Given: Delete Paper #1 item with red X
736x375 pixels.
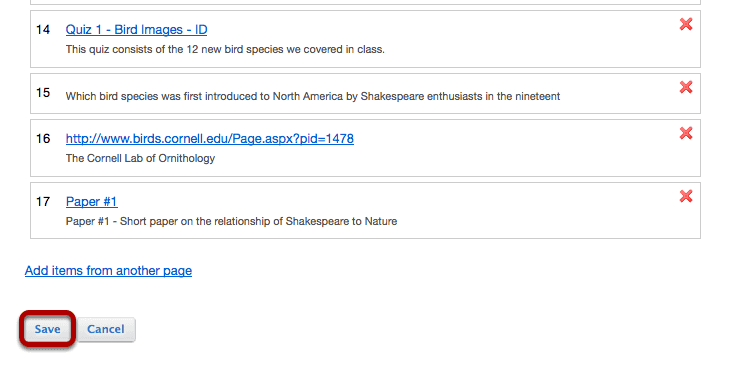Looking at the screenshot, I should pyautogui.click(x=686, y=196).
